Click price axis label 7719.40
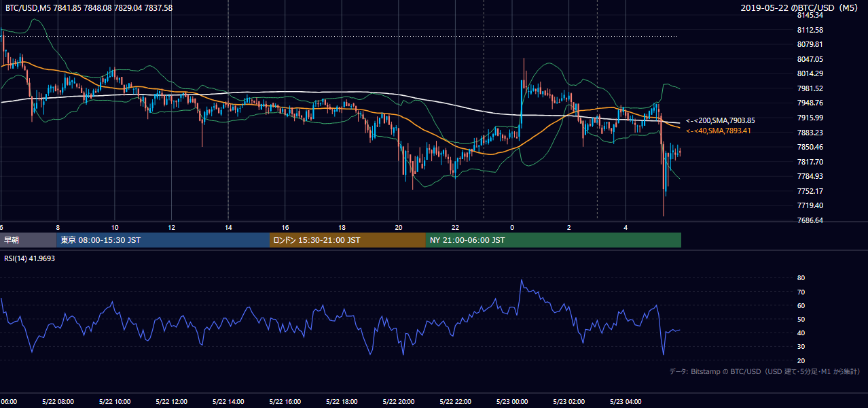 [x=810, y=205]
